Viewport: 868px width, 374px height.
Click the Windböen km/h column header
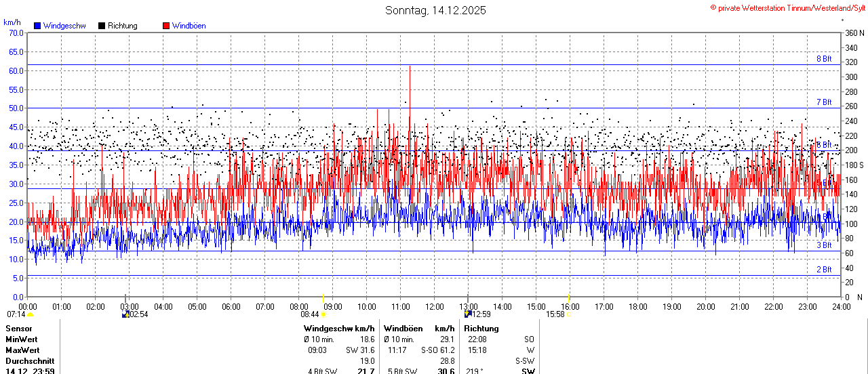[418, 329]
